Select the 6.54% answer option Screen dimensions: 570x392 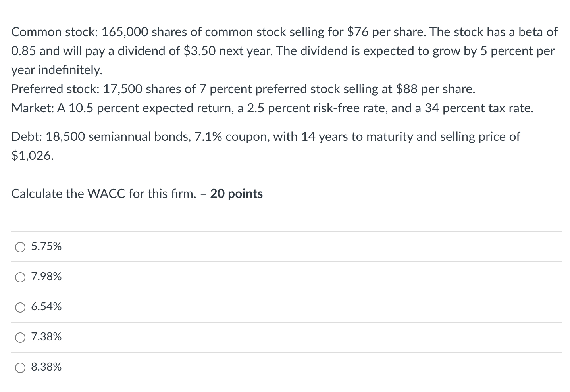pos(20,307)
